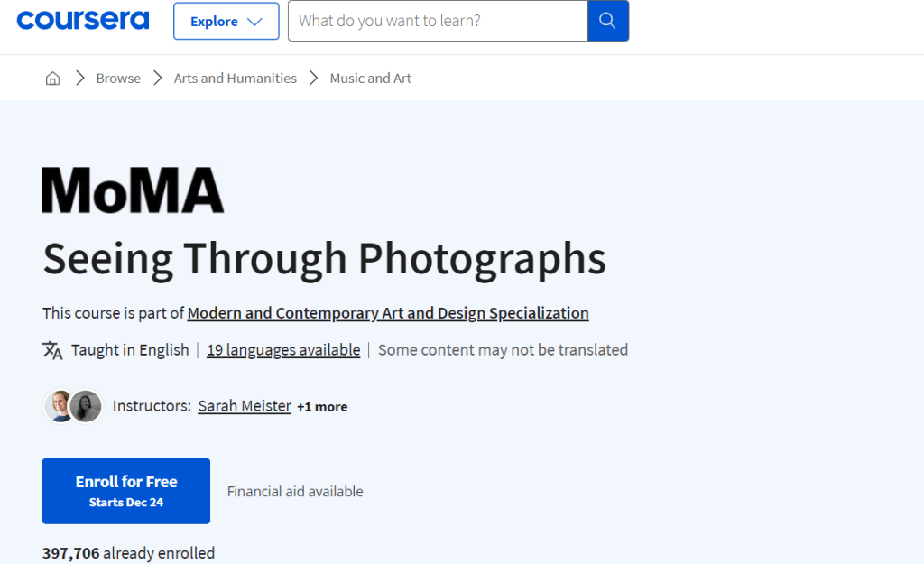The image size is (924, 564).
Task: Select Browse in the breadcrumb trail
Action: [118, 78]
